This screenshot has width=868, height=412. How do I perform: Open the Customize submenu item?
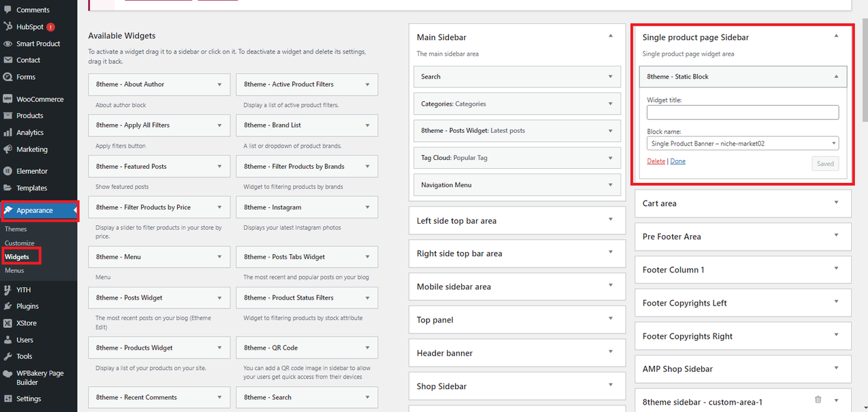tap(20, 243)
